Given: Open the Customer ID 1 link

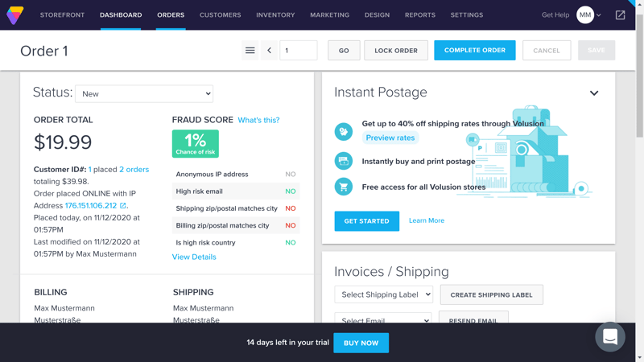Looking at the screenshot, I should coord(90,170).
